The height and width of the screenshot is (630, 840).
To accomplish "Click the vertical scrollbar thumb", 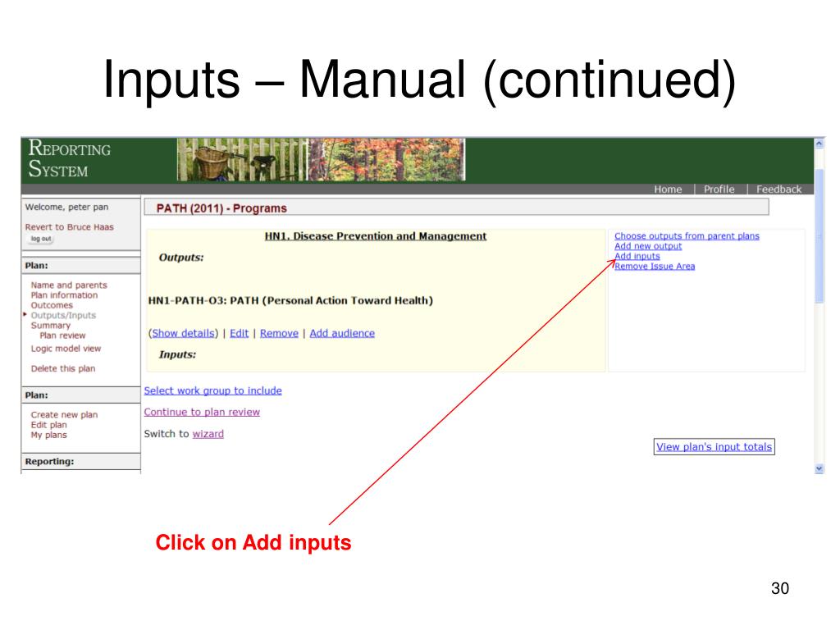I will click(819, 235).
